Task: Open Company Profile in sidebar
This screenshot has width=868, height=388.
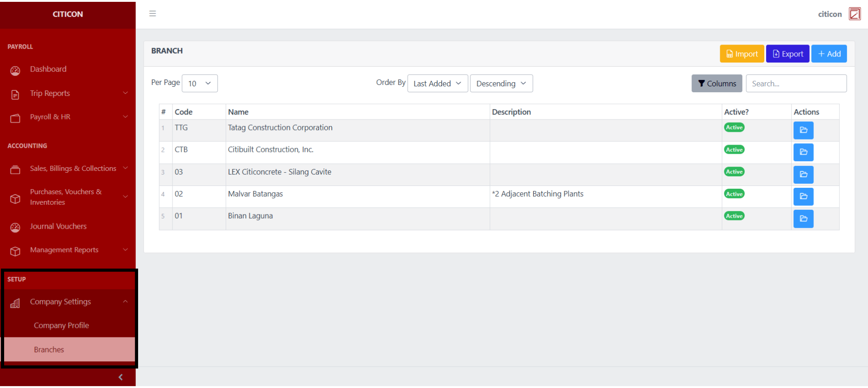Action: (61, 326)
